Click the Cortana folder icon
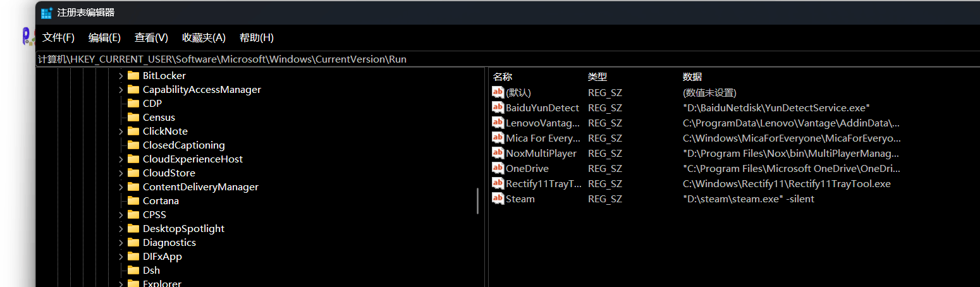 133,200
